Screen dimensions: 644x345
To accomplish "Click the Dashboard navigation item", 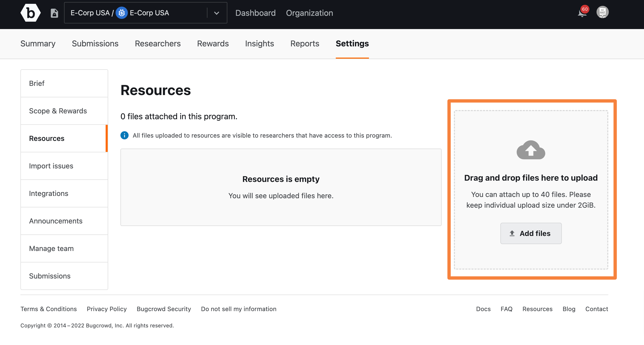I will [x=255, y=12].
